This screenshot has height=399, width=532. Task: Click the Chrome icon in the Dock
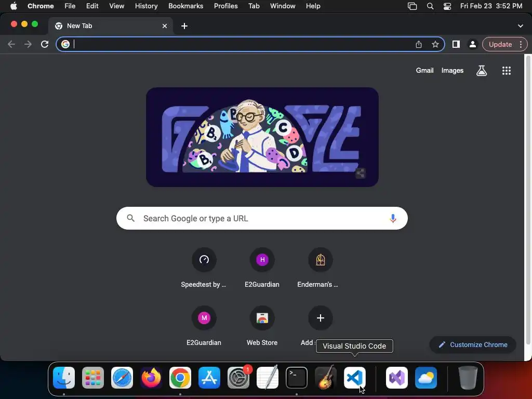click(x=180, y=378)
